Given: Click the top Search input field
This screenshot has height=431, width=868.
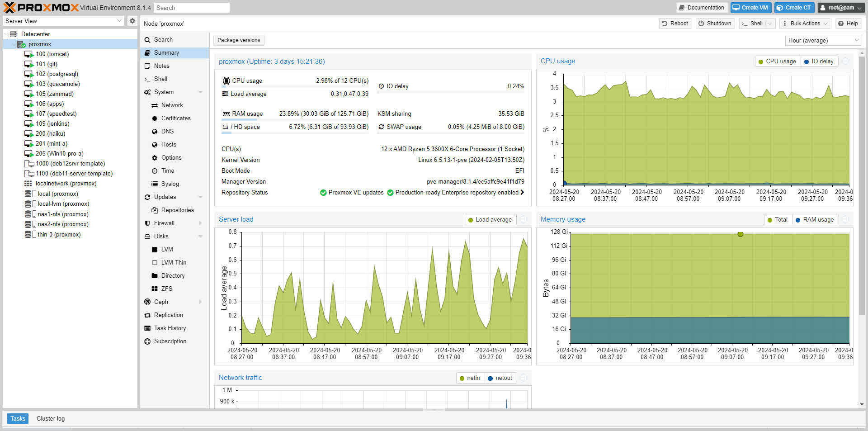Looking at the screenshot, I should 191,8.
